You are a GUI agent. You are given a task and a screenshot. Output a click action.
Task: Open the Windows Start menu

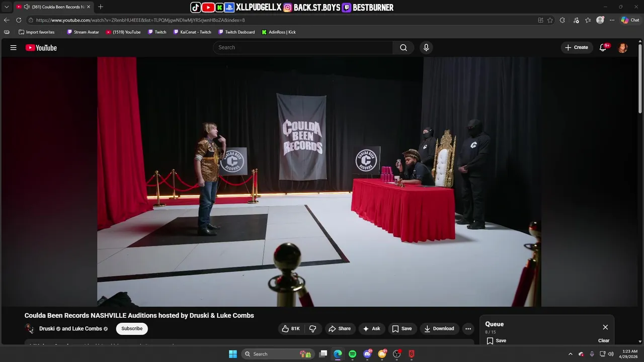click(233, 354)
